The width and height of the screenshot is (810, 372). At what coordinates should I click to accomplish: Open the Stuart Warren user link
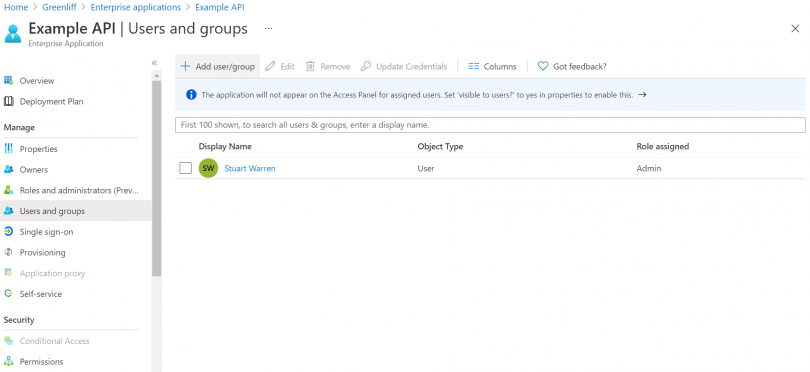click(x=250, y=168)
